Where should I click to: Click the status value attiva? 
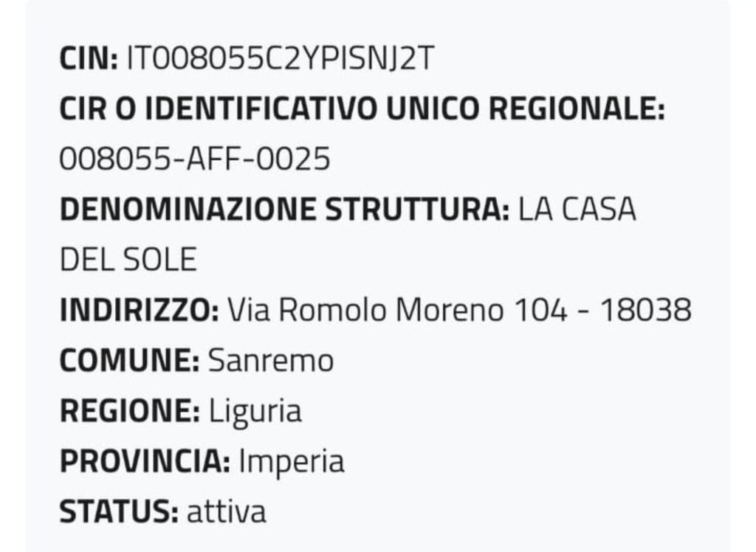pos(226,511)
